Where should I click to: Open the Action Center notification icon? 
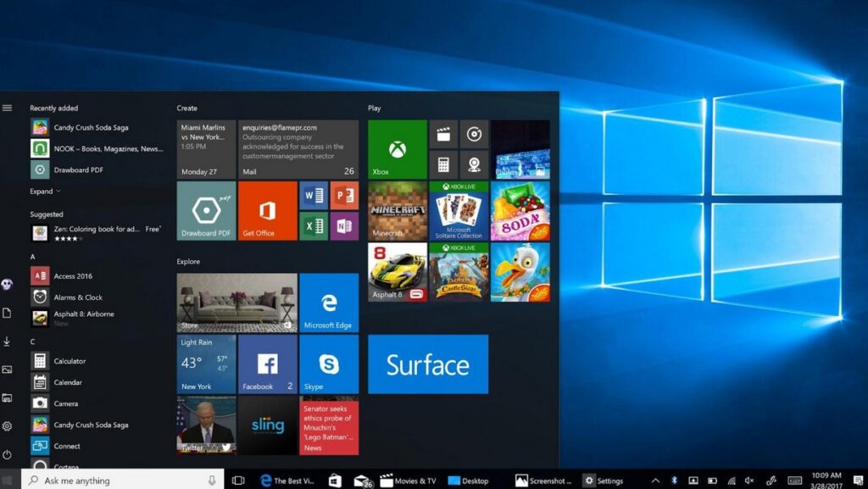(859, 481)
